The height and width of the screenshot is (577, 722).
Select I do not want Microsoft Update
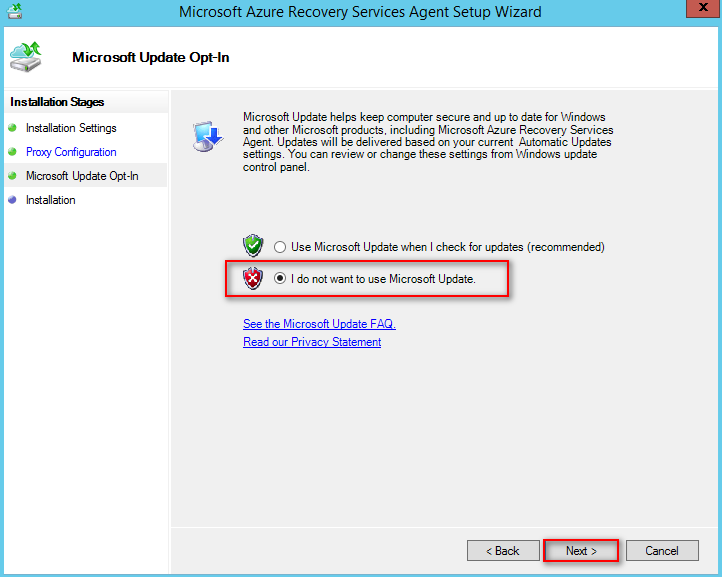(280, 279)
